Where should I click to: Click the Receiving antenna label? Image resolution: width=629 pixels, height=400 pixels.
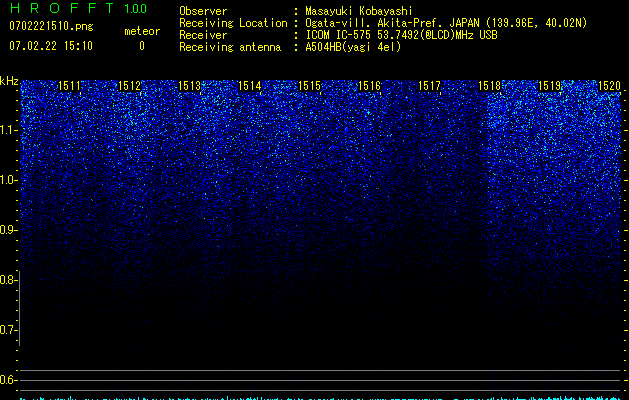[x=230, y=47]
